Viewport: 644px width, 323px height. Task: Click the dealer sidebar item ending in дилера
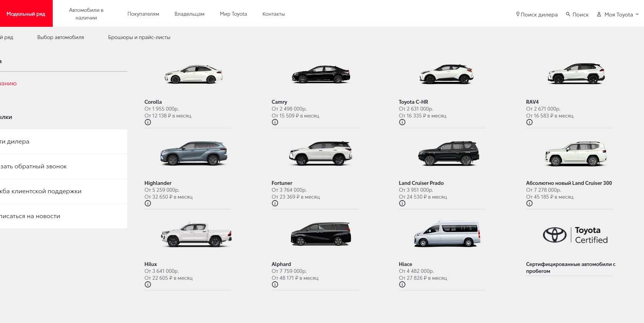click(x=63, y=142)
